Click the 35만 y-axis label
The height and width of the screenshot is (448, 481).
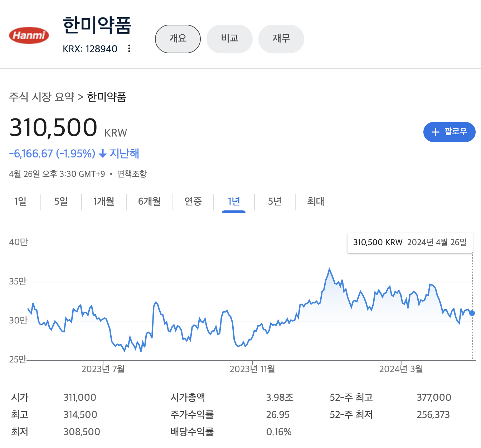[x=18, y=282]
